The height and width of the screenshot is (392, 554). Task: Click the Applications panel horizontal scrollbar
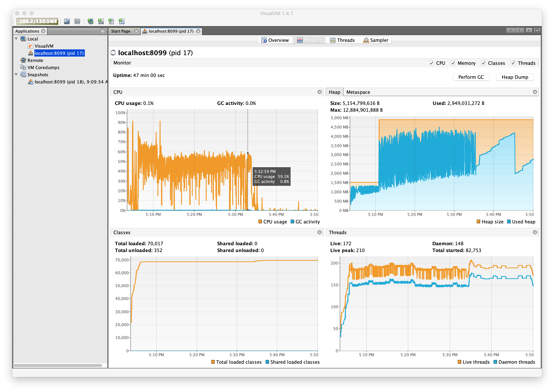point(58,365)
